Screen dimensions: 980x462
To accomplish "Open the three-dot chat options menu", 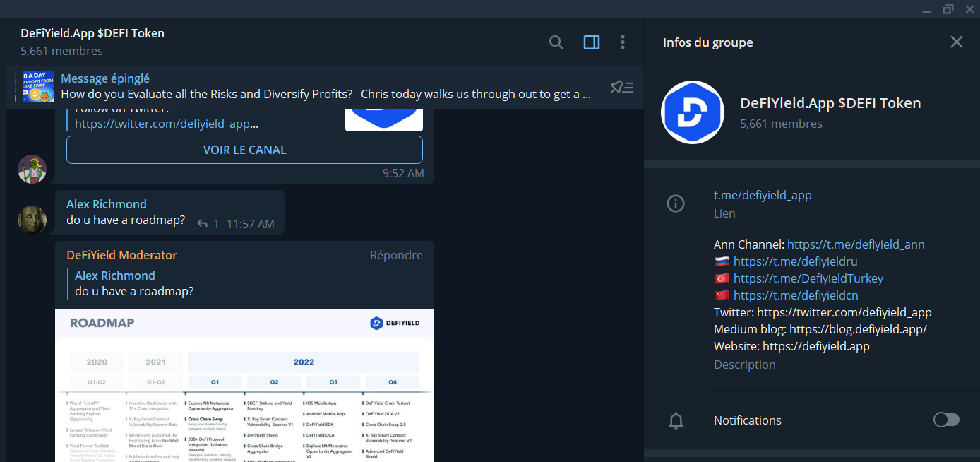I will pyautogui.click(x=622, y=43).
